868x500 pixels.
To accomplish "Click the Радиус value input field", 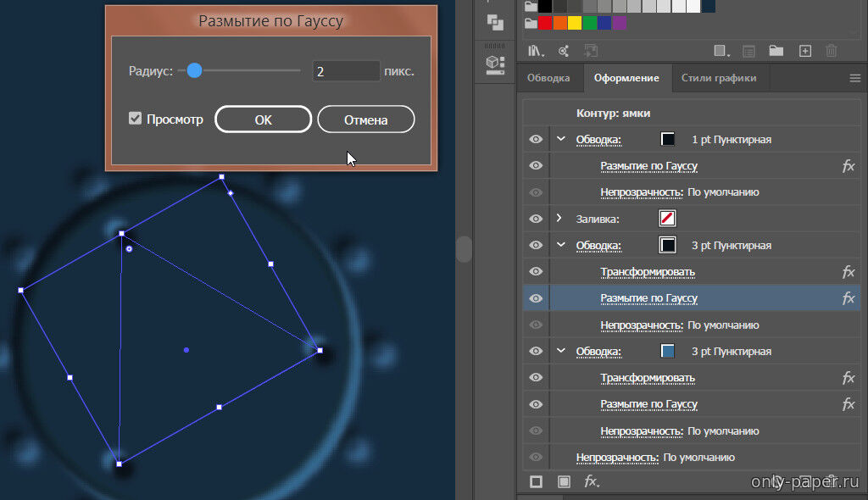I will 346,71.
